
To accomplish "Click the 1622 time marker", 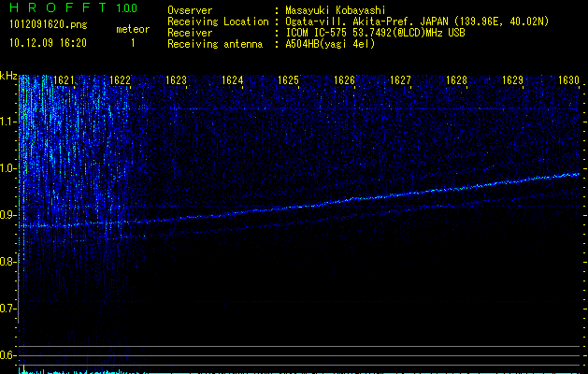I will [x=120, y=80].
